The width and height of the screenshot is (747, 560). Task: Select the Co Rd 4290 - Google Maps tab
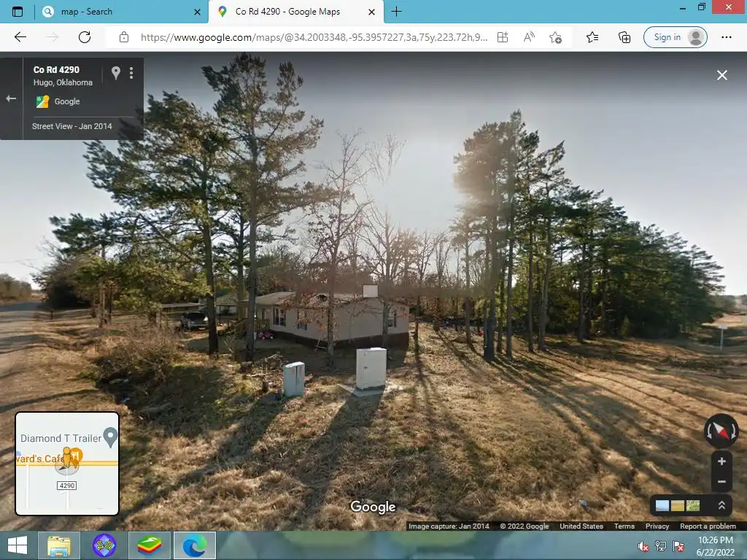[295, 12]
